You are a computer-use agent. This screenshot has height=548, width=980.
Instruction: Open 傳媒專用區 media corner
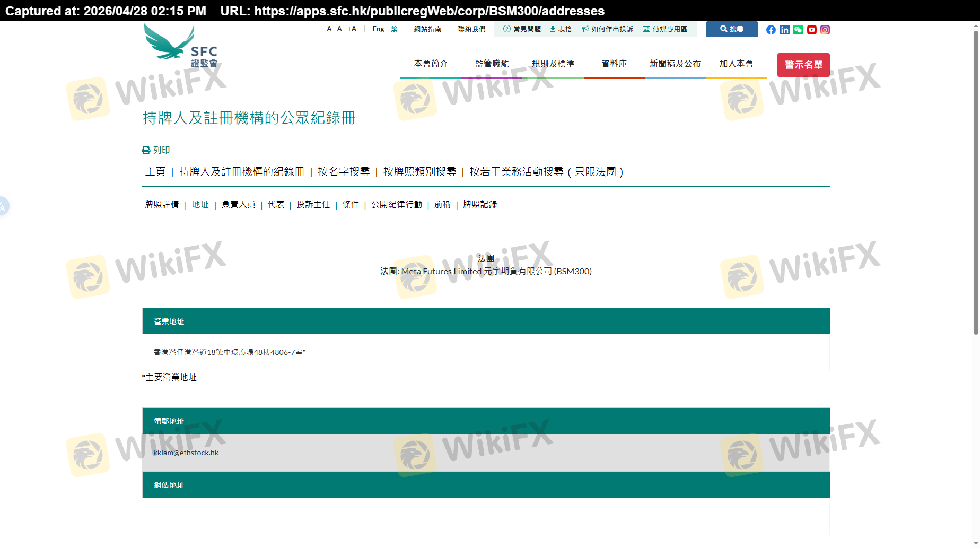[665, 29]
